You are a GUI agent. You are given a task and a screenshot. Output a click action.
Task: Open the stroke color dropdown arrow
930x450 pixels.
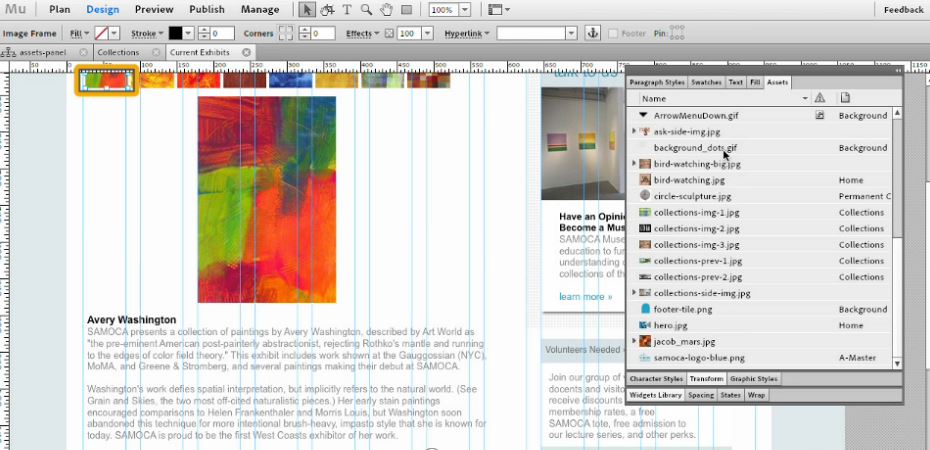189,34
